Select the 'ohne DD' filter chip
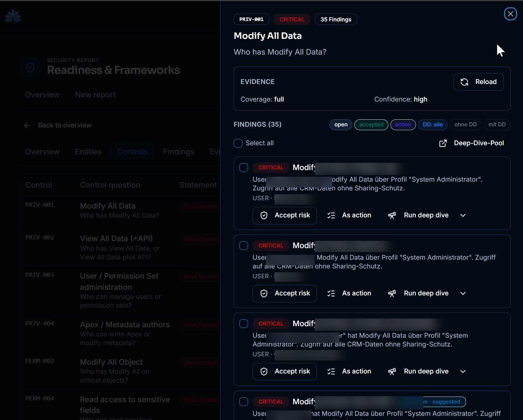The height and width of the screenshot is (420, 523). 466,125
